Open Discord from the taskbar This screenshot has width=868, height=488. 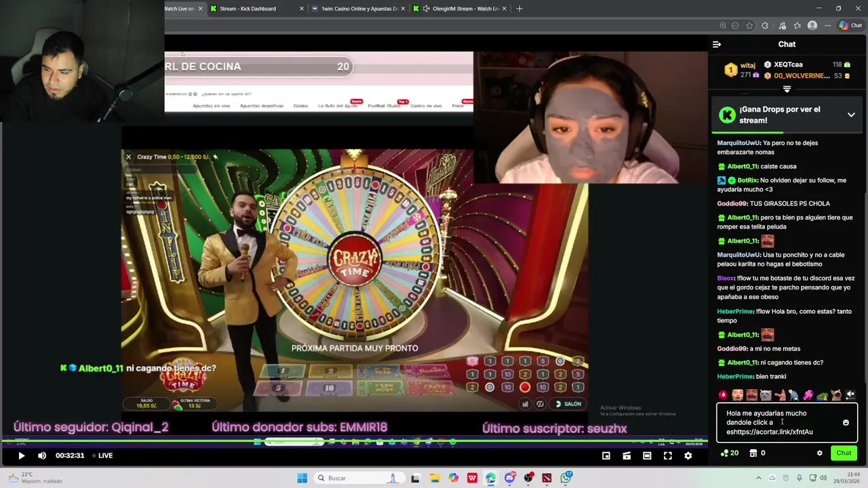509,478
